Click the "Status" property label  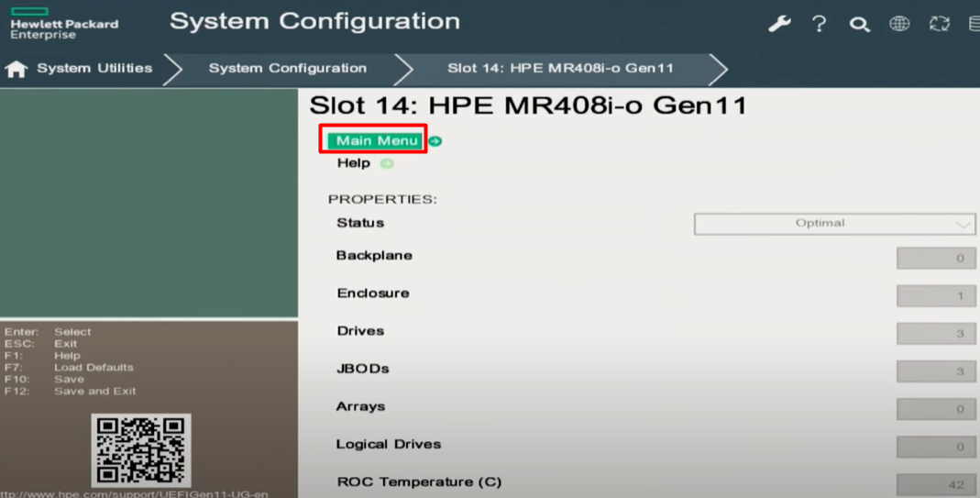pyautogui.click(x=360, y=223)
